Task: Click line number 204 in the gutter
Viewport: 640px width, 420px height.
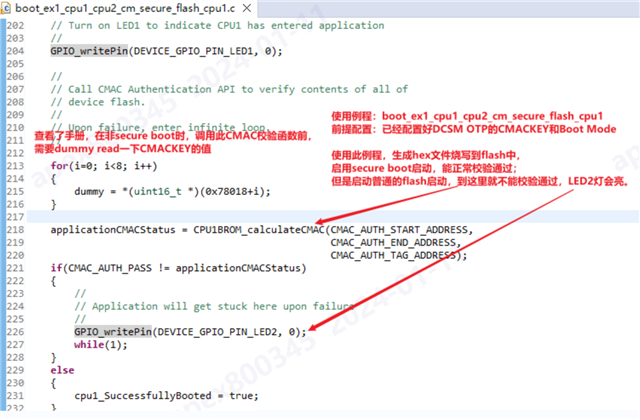Action: pos(15,51)
